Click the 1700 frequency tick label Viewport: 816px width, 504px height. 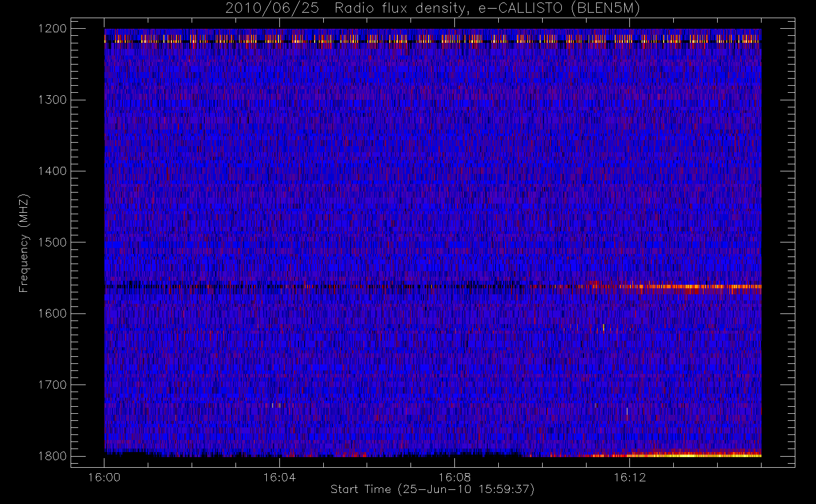click(x=52, y=385)
